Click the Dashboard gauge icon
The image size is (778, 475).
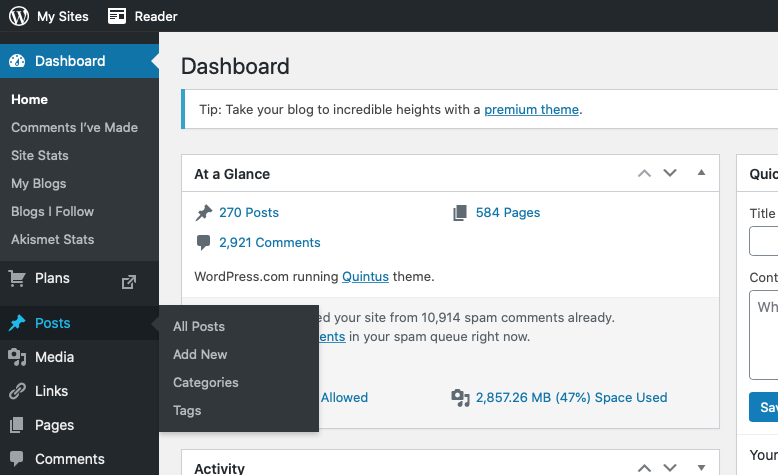(17, 61)
